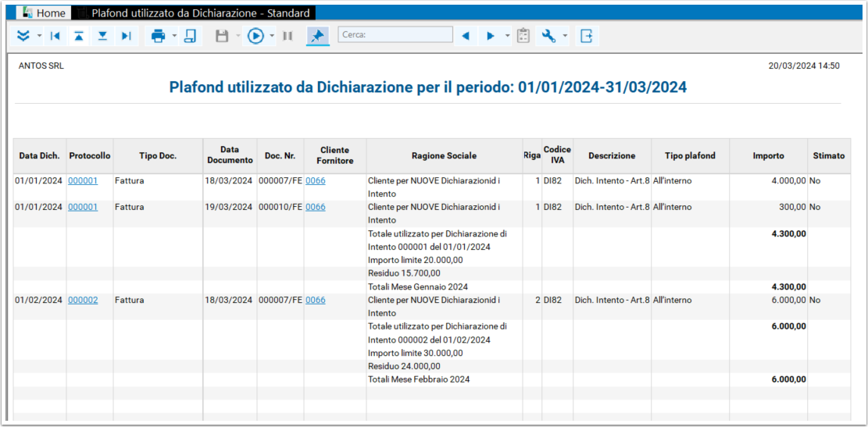Open protocollo 000001 link for invoice dated 18/03/2024

click(83, 180)
